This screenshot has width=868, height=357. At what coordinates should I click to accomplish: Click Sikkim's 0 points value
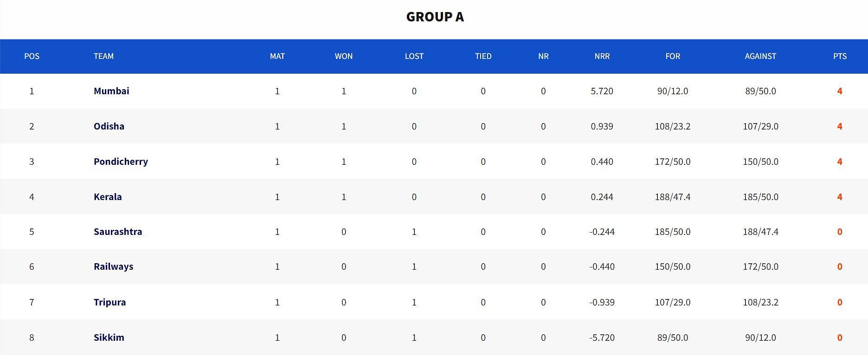click(x=840, y=338)
